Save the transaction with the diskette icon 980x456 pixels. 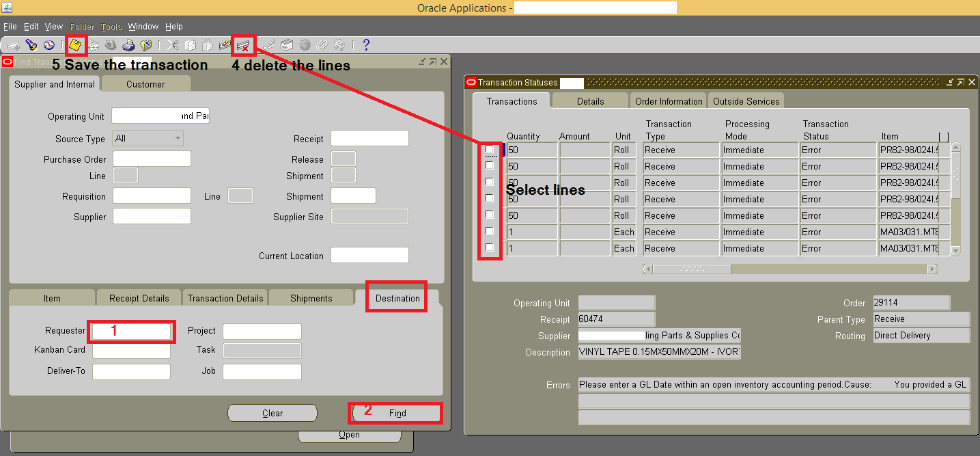pos(75,46)
